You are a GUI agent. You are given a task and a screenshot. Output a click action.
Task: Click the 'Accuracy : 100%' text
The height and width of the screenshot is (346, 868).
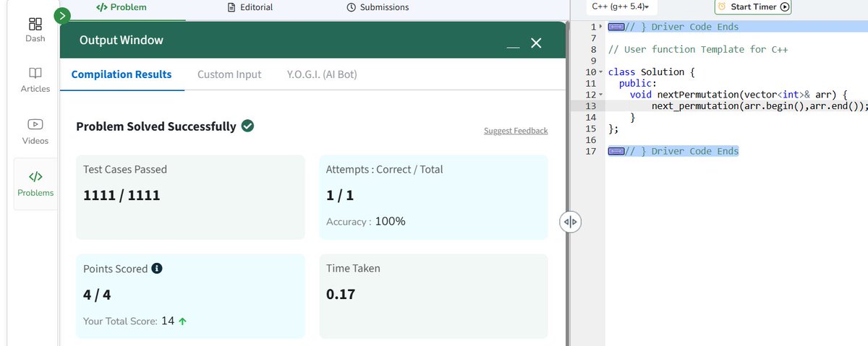(366, 221)
